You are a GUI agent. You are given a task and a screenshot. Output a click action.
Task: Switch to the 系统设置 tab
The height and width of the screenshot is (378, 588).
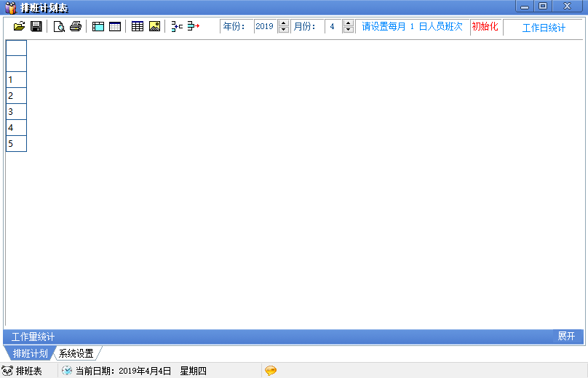[x=76, y=354]
